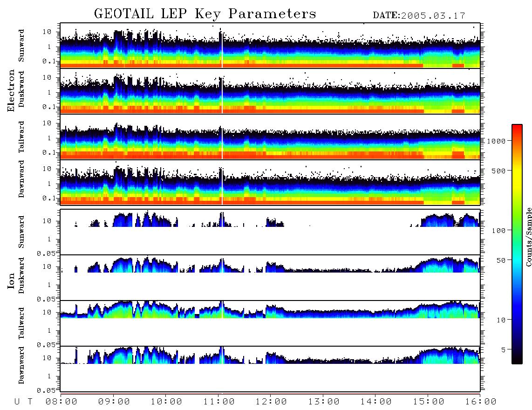Click the Ion Tailward spectrogram panel
Screen dimensions: 532x410
(x=270, y=323)
